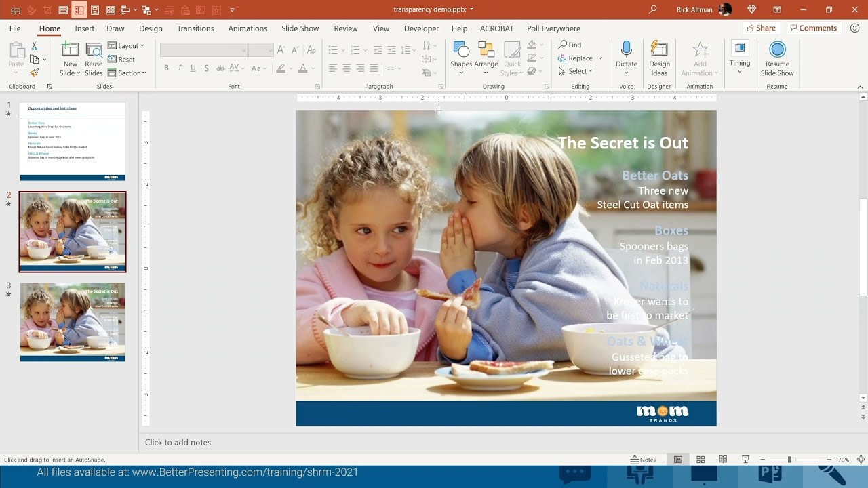Toggle Center paragraph alignment
868x488 pixels.
coord(347,68)
